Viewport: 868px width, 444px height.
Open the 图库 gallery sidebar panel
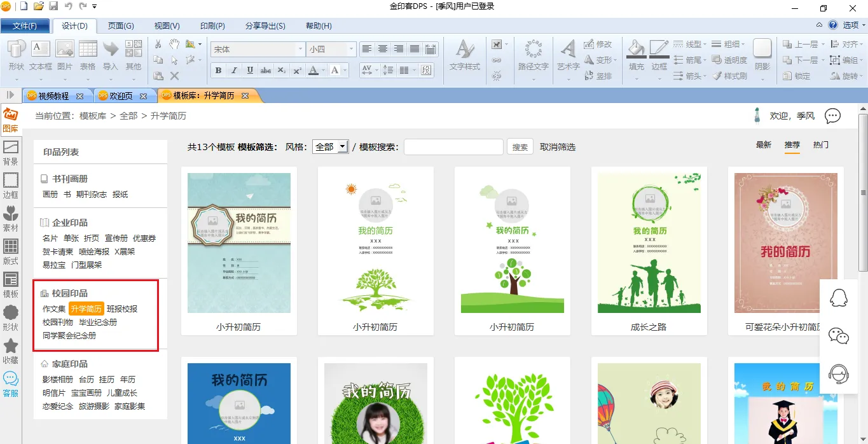[x=10, y=120]
